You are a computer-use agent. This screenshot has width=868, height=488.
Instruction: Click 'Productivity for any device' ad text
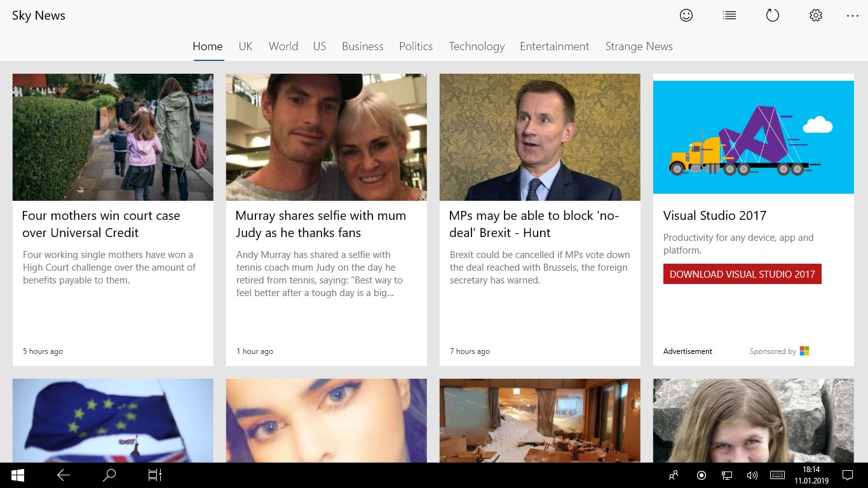738,244
